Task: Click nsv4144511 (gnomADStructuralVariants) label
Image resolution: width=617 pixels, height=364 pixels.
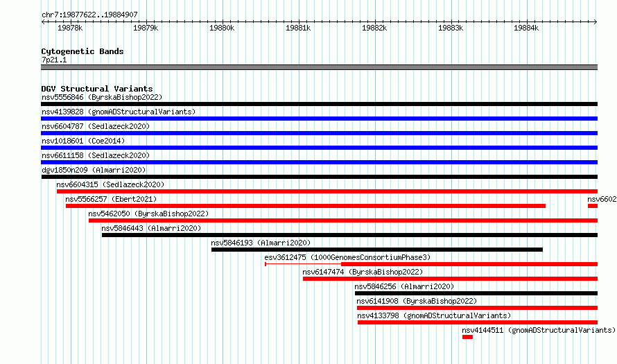Action: 538,330
